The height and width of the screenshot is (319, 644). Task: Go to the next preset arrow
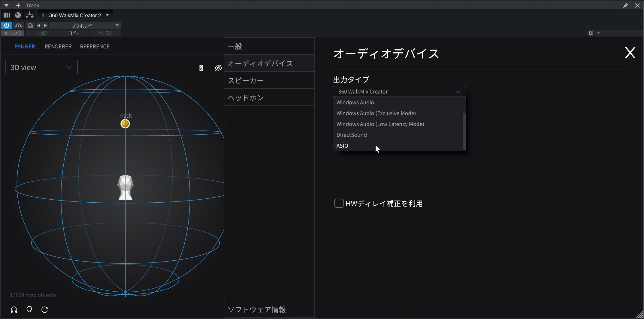coord(45,26)
